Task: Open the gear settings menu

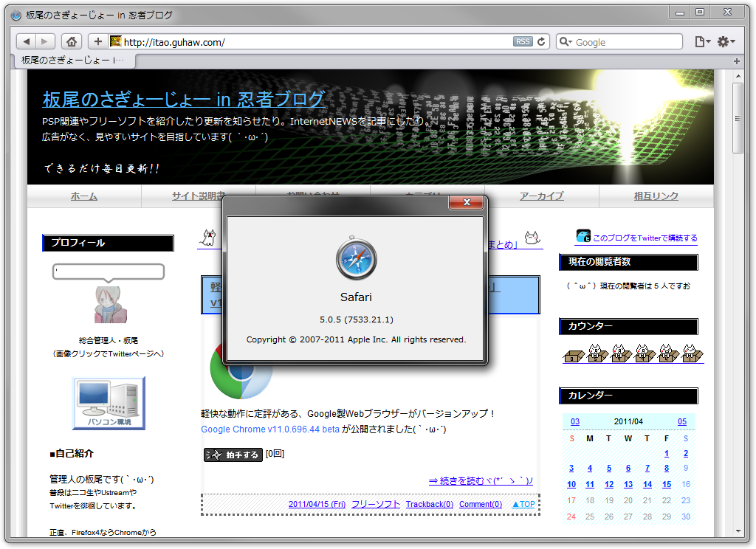Action: [x=726, y=41]
